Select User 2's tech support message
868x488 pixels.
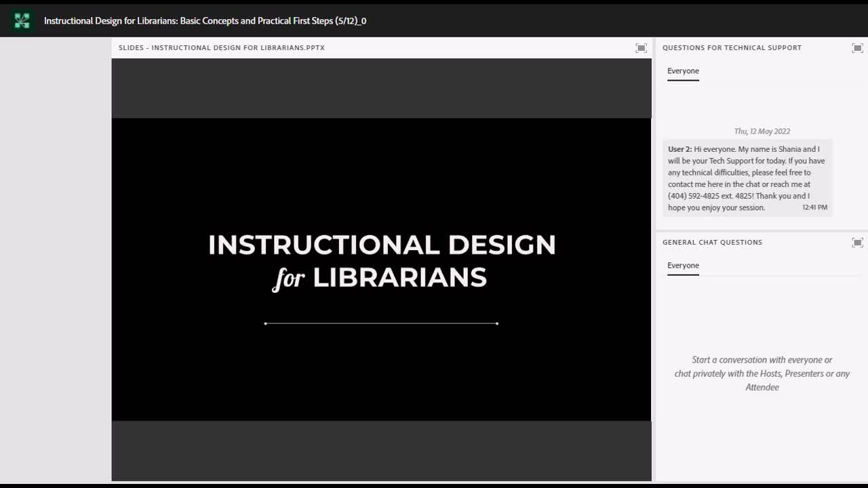click(747, 178)
